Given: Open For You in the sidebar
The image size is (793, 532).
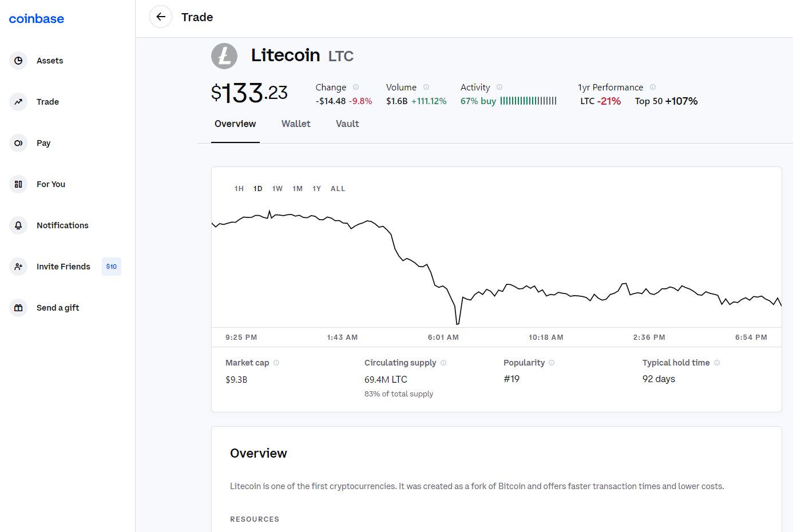Looking at the screenshot, I should 51,184.
